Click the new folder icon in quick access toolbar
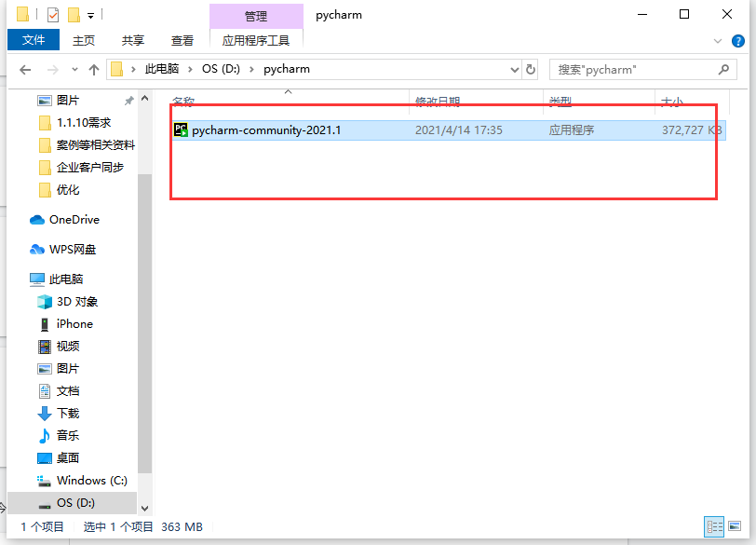The height and width of the screenshot is (545, 756). click(x=74, y=15)
